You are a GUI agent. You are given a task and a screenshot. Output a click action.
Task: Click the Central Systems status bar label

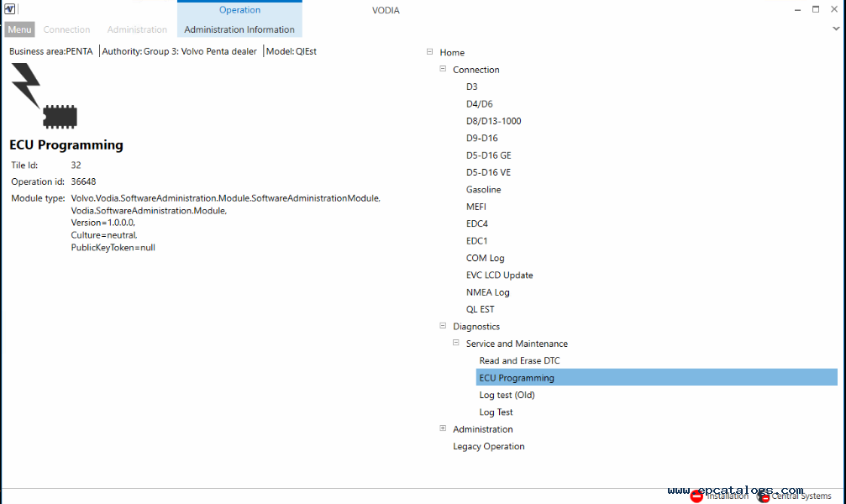click(801, 496)
